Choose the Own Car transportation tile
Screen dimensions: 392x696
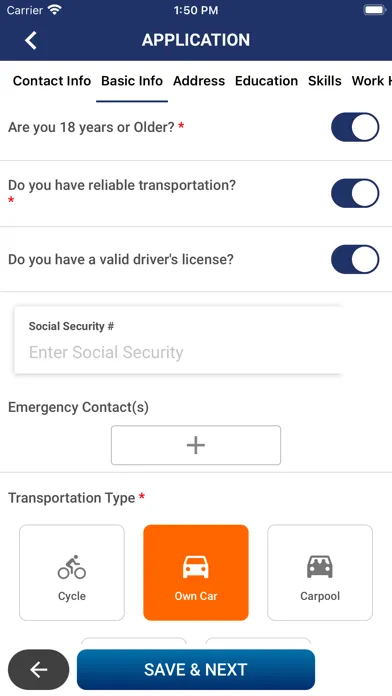pos(196,573)
